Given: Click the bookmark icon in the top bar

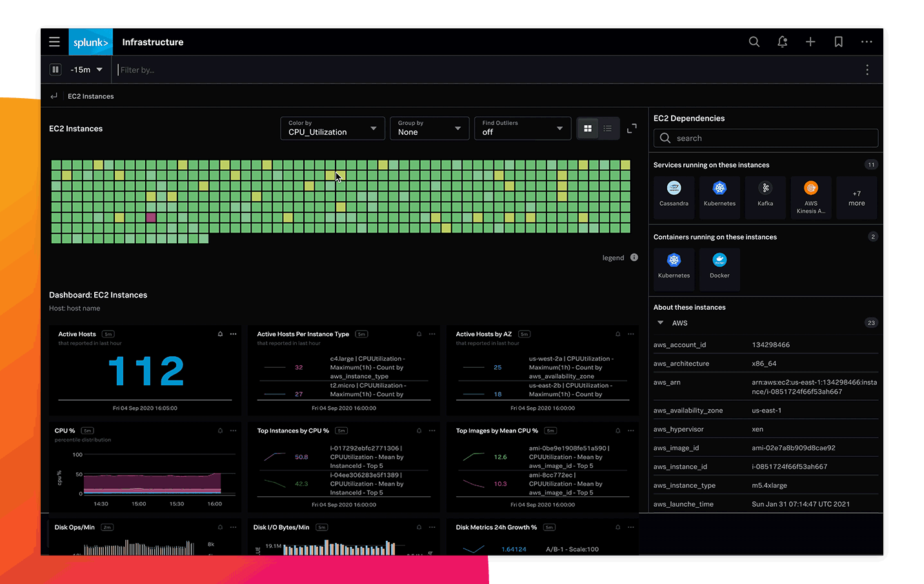Looking at the screenshot, I should click(x=838, y=41).
